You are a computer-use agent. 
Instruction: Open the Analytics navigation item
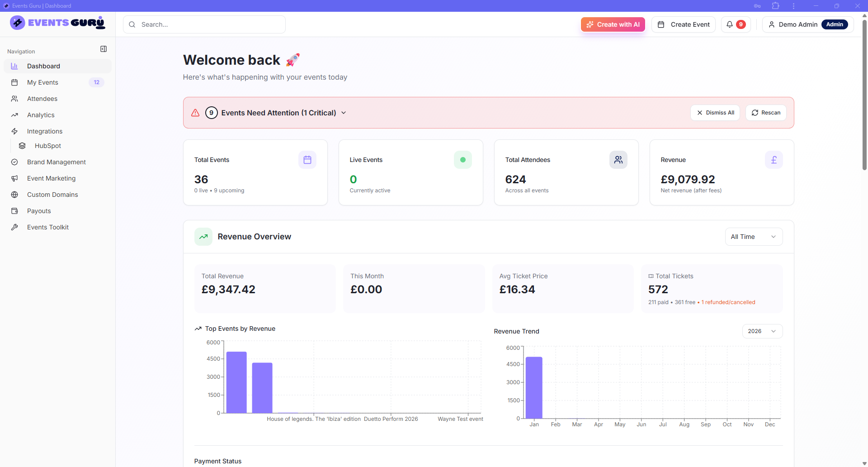tap(41, 115)
